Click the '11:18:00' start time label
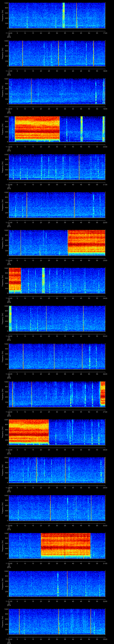114x644 pixels. pos(9,109)
